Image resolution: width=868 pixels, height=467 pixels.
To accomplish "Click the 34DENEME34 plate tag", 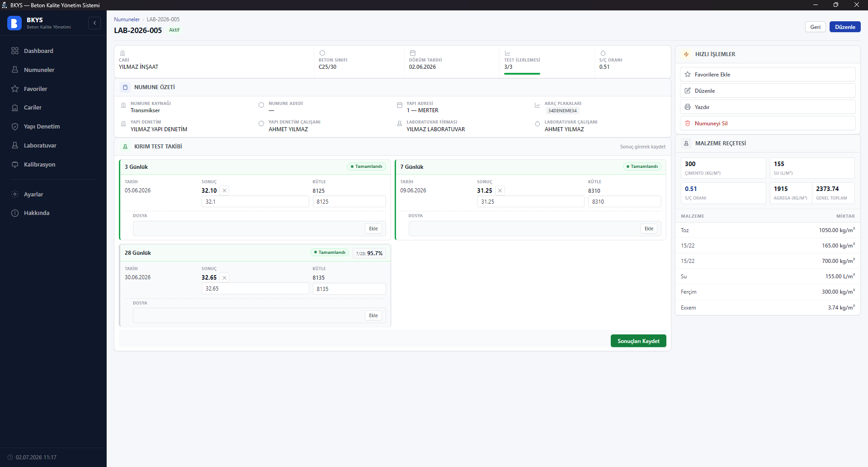I will point(562,111).
